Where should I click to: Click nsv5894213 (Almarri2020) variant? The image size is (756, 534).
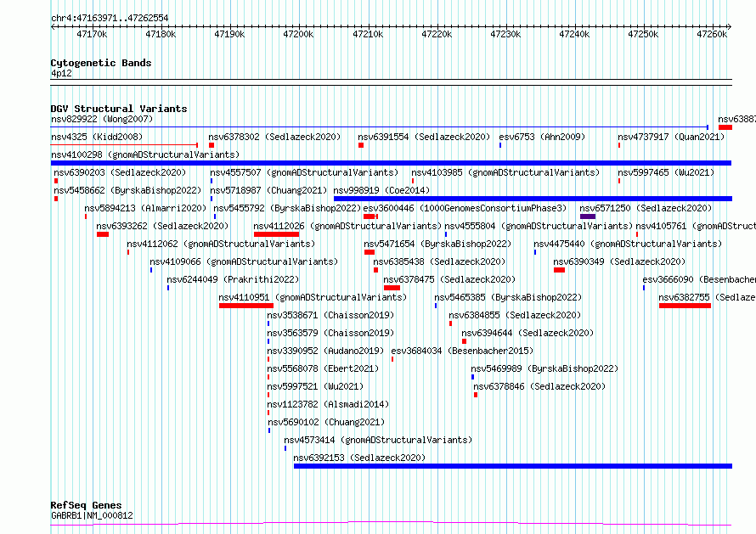[145, 208]
